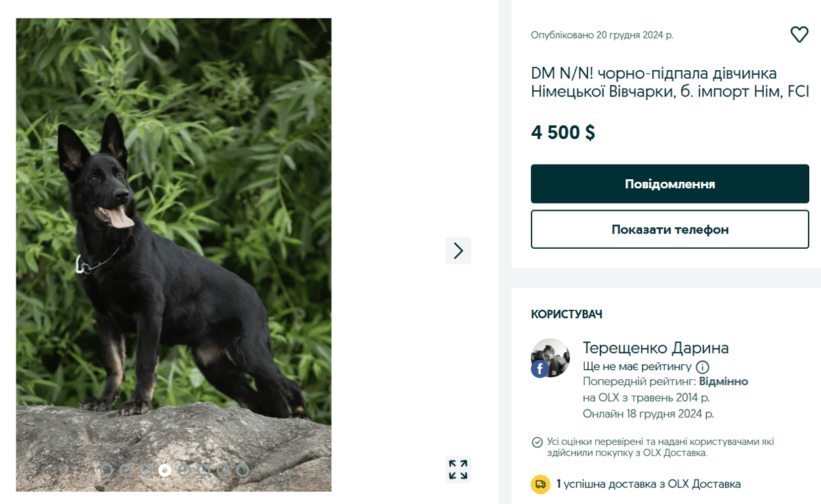The image size is (821, 504).
Task: Jump to the fifth carousel dot
Action: coord(184,470)
